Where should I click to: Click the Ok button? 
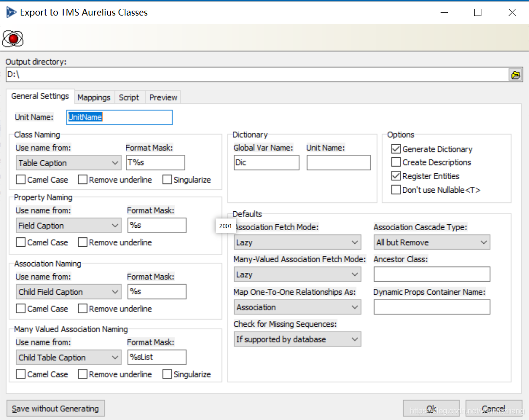[x=431, y=408]
